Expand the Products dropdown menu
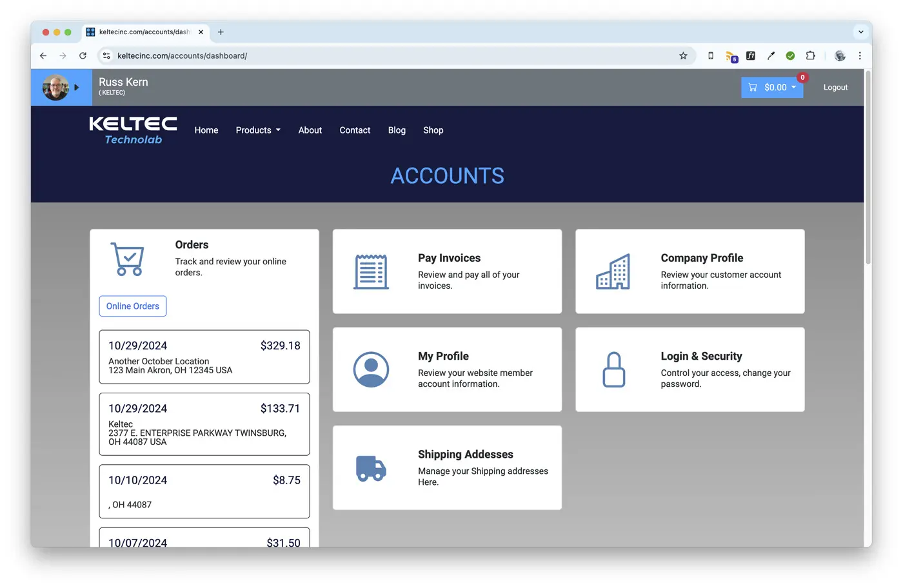903x588 pixels. click(x=258, y=130)
